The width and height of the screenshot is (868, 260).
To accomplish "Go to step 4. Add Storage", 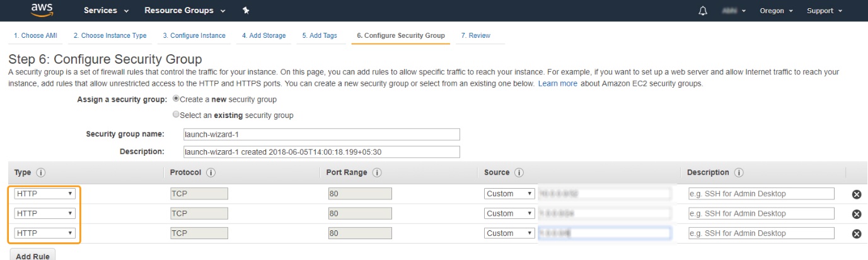I will (264, 35).
